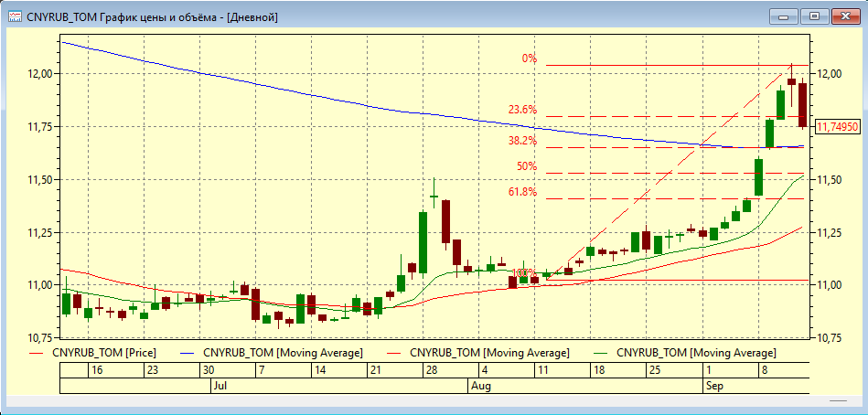868x415 pixels.
Task: Click the chart window icon in title bar
Action: tap(15, 16)
